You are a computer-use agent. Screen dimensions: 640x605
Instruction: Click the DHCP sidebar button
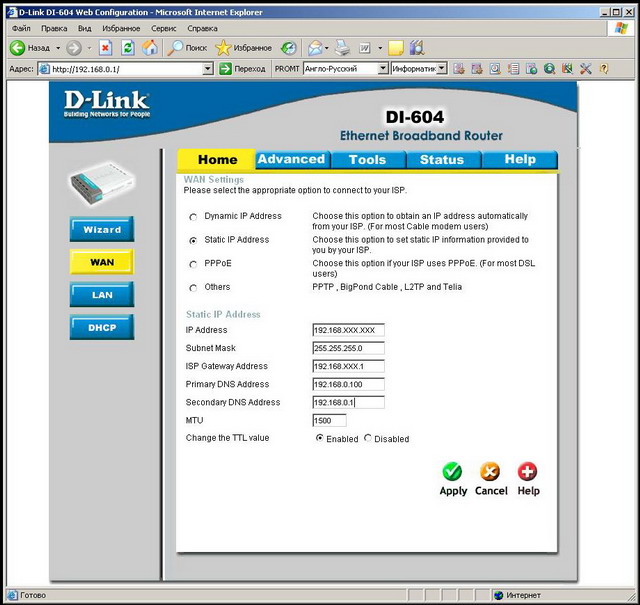click(102, 328)
